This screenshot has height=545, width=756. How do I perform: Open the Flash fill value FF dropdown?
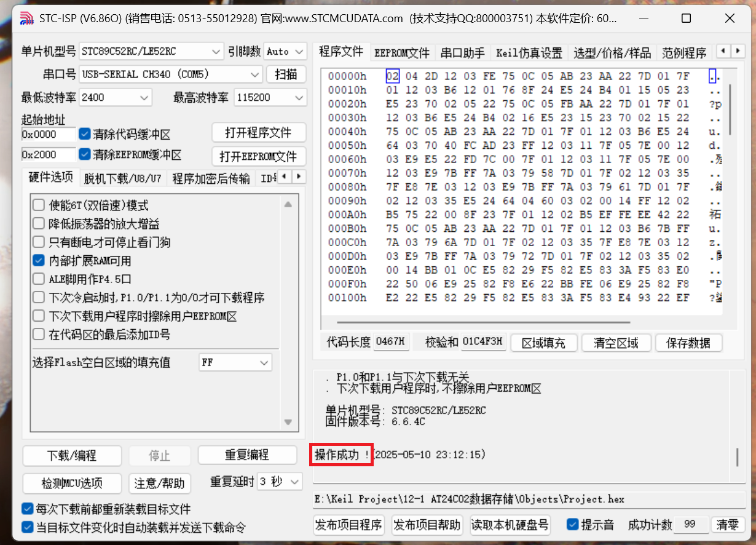click(x=235, y=363)
